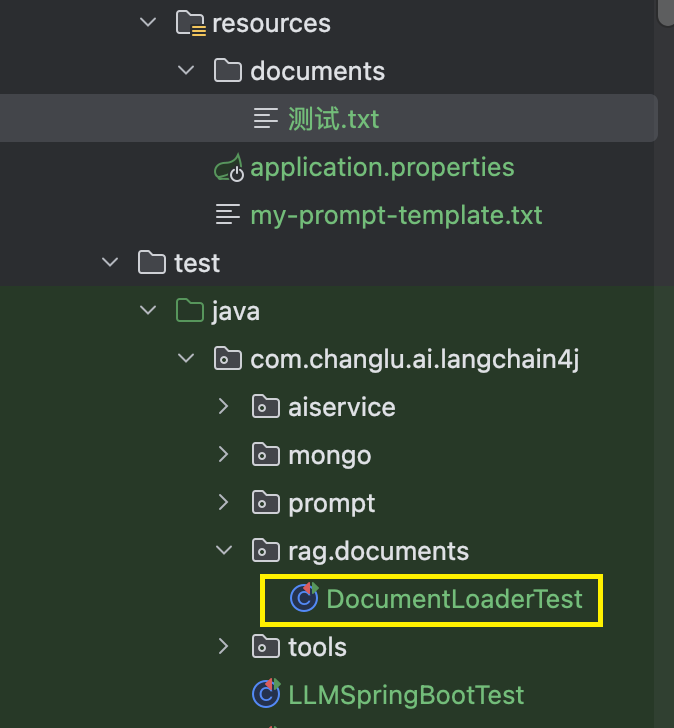Screen dimensions: 674x728
Task: Click the text file icon beside my-prompt-template.txt
Action: click(228, 214)
